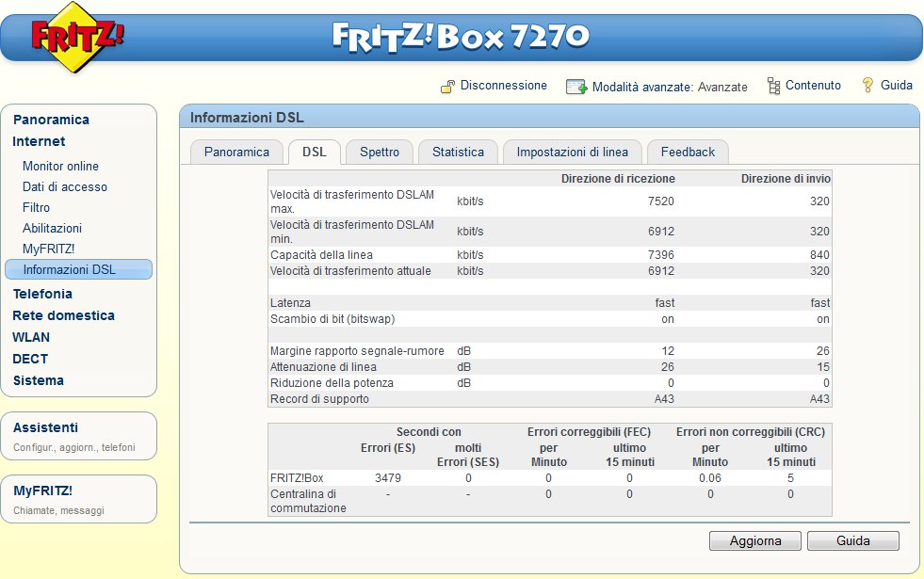The height and width of the screenshot is (579, 924).
Task: Select the Impostazioni di linea tab
Action: point(573,152)
